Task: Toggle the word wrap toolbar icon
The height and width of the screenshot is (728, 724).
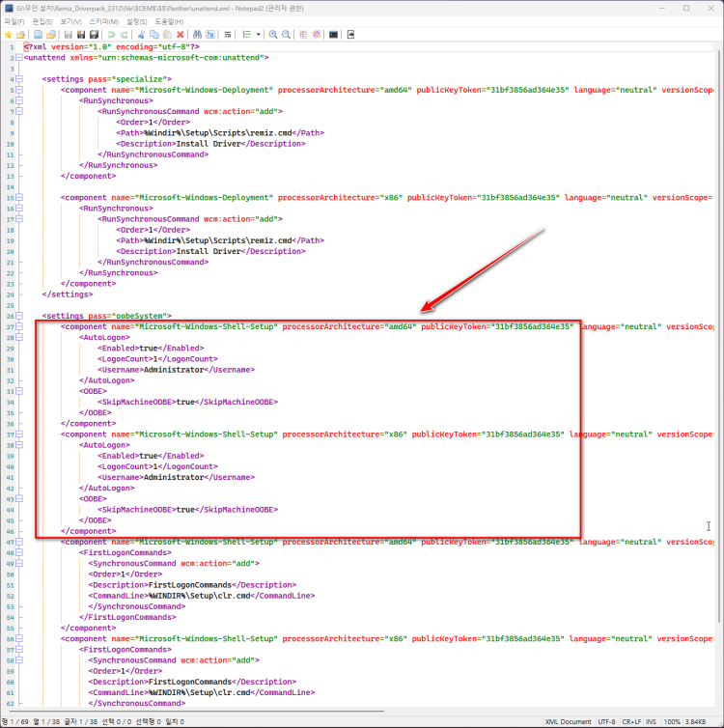Action: click(228, 35)
